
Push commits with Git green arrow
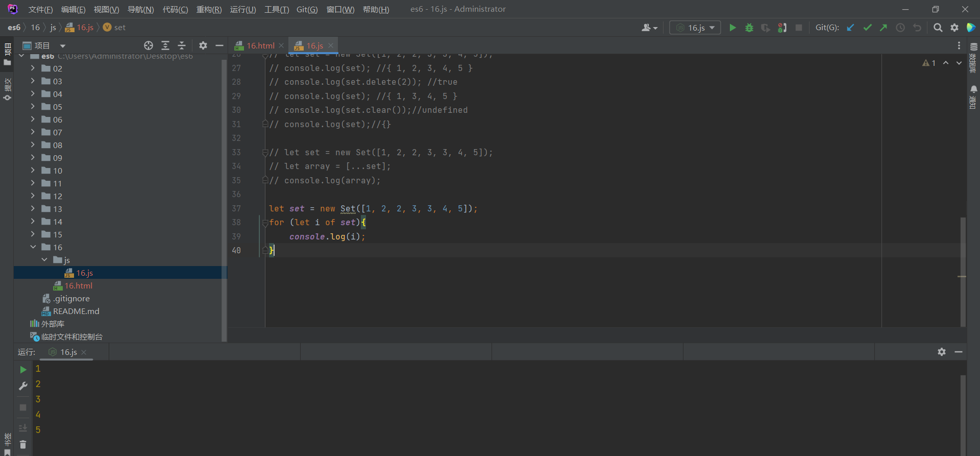tap(884, 28)
